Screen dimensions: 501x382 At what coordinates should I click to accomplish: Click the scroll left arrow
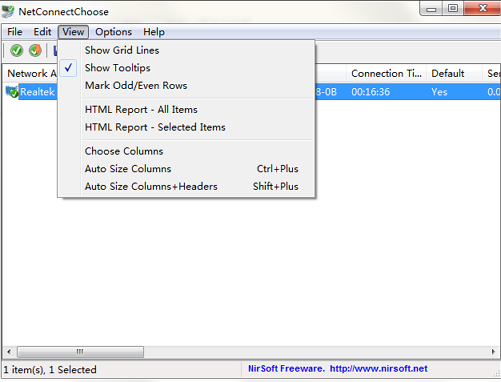pos(9,352)
